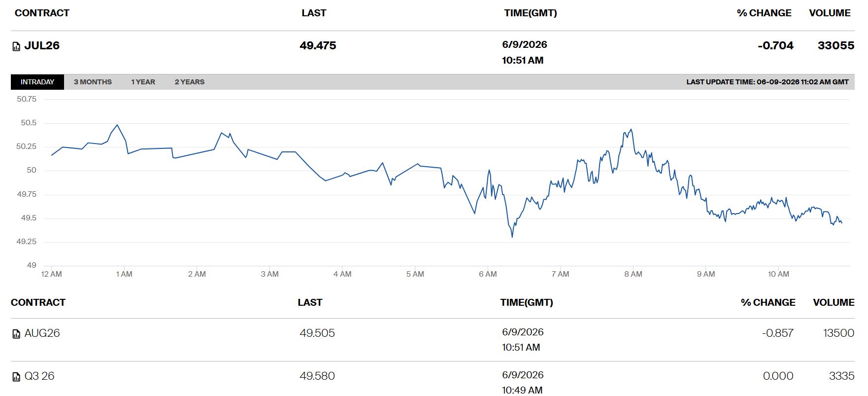Screen dimensions: 868x396
Task: Click the chart icon beside JUL26
Action: coord(16,46)
